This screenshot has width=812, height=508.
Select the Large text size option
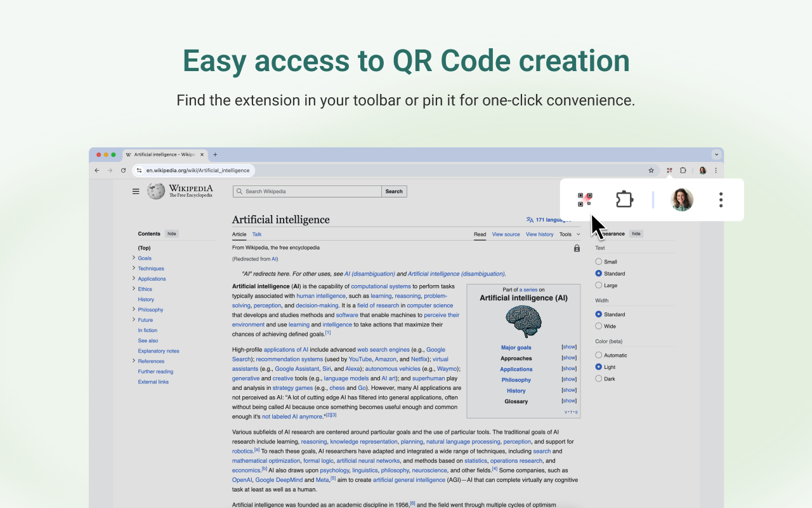click(598, 285)
